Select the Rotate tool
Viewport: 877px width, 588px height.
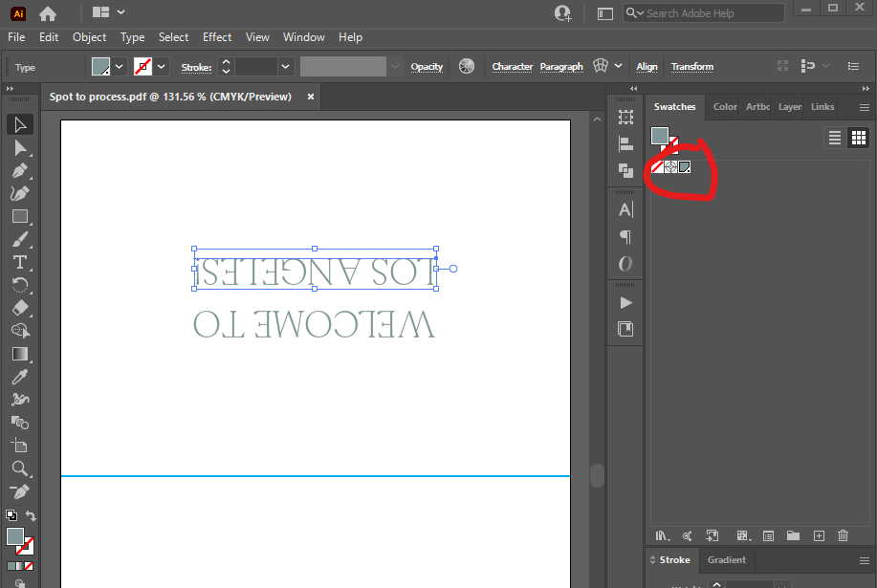19,285
